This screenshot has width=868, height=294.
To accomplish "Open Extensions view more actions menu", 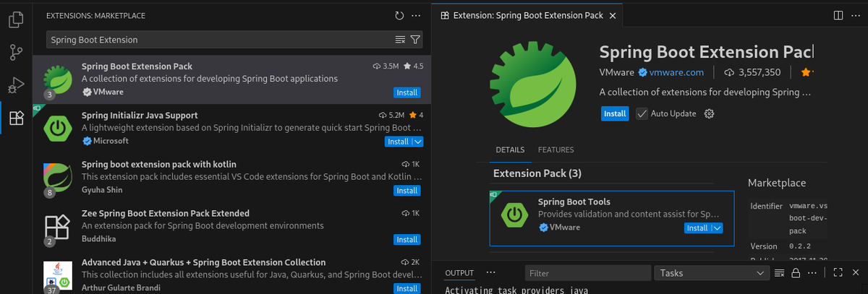I will click(x=416, y=15).
